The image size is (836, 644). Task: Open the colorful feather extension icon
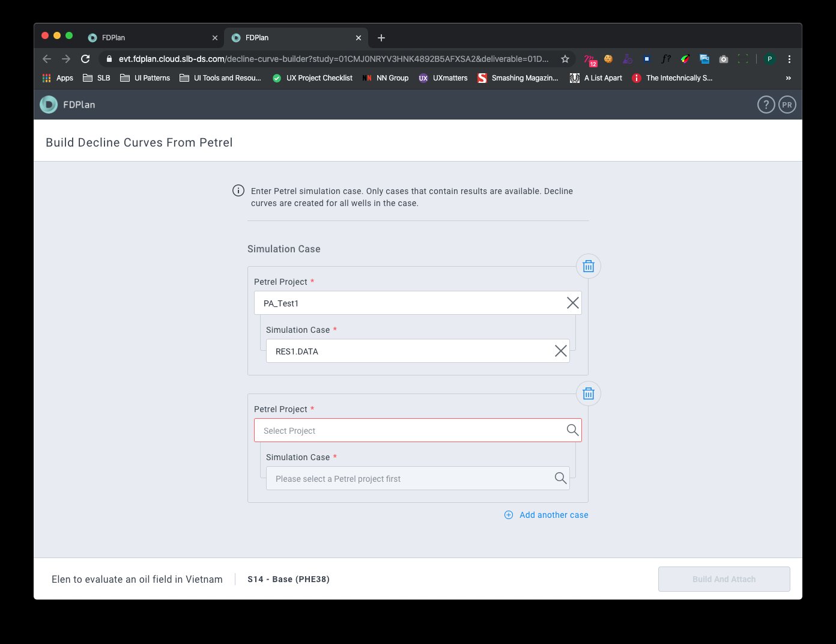tap(685, 59)
